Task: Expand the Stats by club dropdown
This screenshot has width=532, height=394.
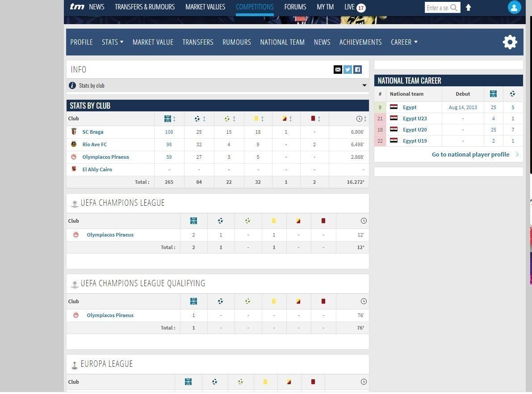Action: point(364,85)
